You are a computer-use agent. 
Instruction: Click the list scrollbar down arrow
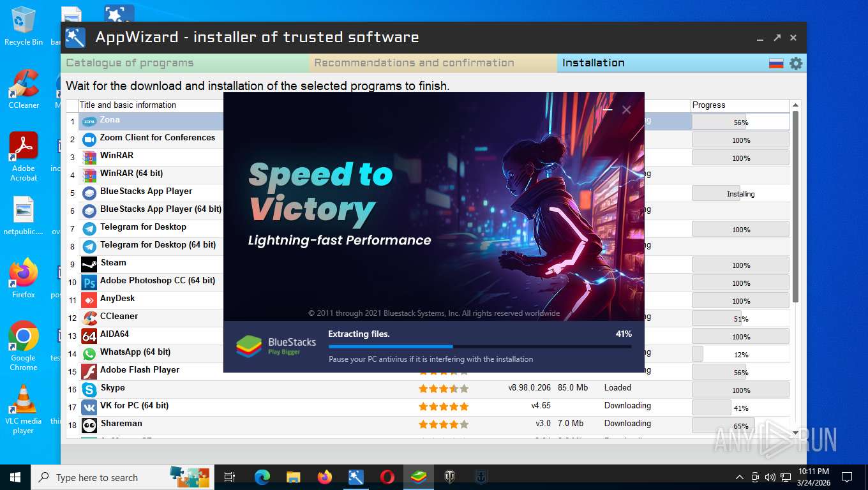[x=795, y=433]
